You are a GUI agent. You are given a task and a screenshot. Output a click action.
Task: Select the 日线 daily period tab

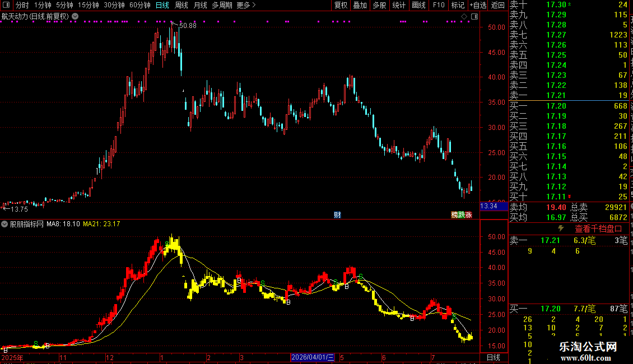[x=162, y=5]
